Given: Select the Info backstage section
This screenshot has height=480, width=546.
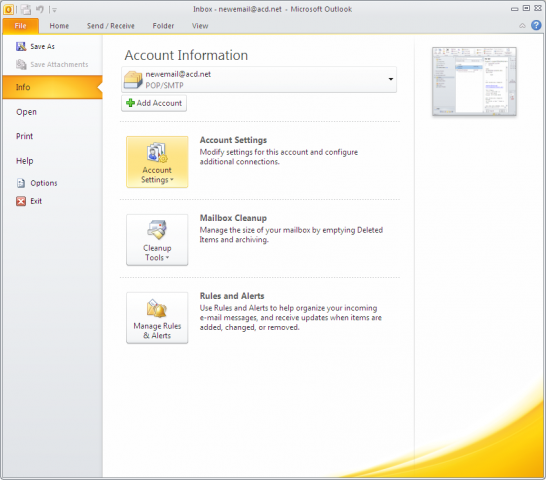Looking at the screenshot, I should (x=52, y=87).
